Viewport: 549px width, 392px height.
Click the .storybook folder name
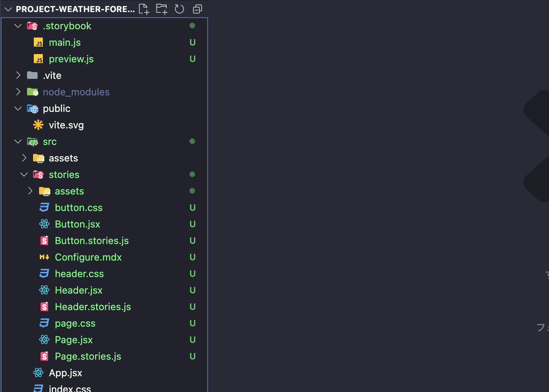[67, 26]
